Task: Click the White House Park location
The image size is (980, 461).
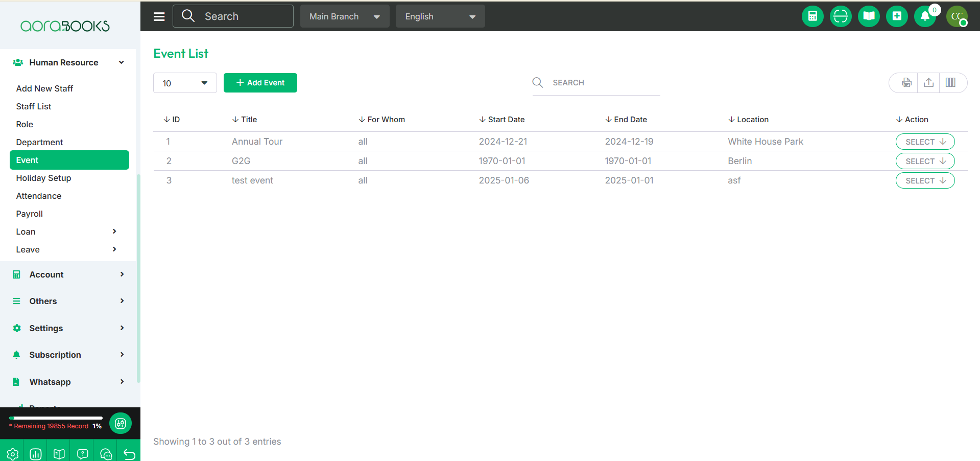Action: click(x=766, y=142)
